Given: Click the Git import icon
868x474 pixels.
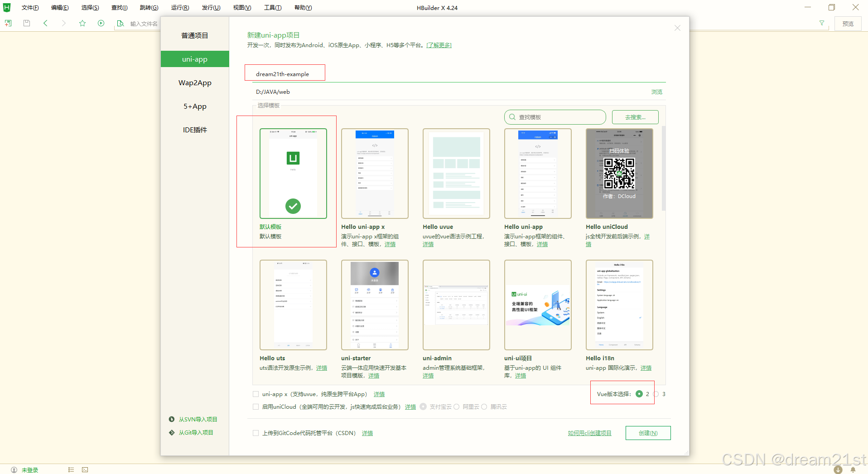Looking at the screenshot, I should click(172, 432).
